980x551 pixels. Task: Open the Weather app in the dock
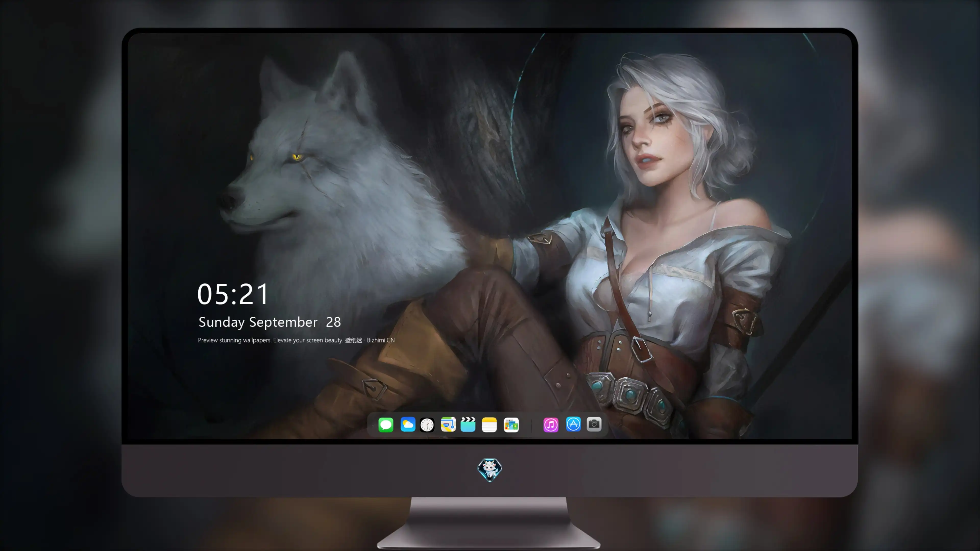tap(408, 424)
